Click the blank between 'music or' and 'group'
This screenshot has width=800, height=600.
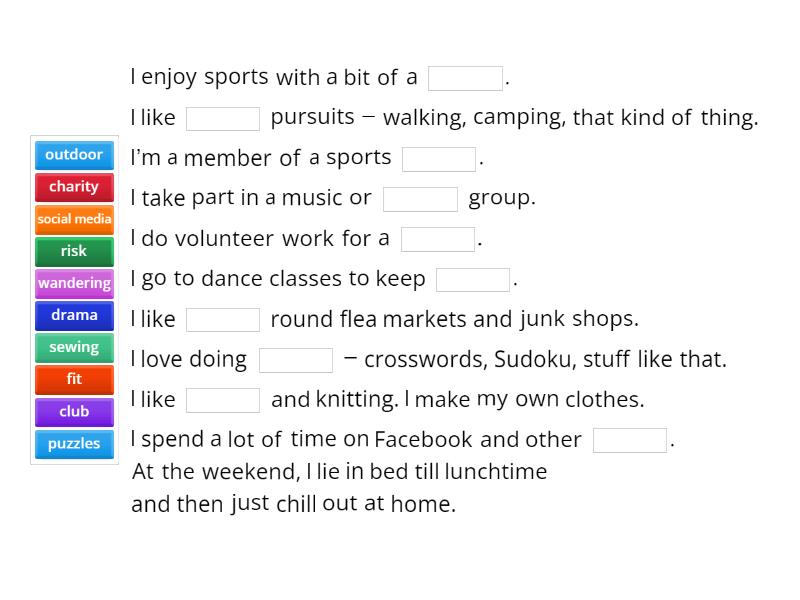pyautogui.click(x=420, y=199)
